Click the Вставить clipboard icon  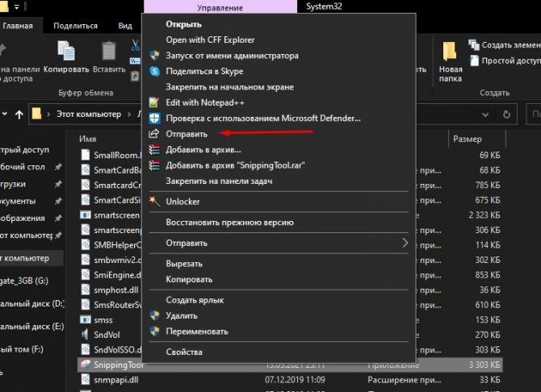pos(109,51)
